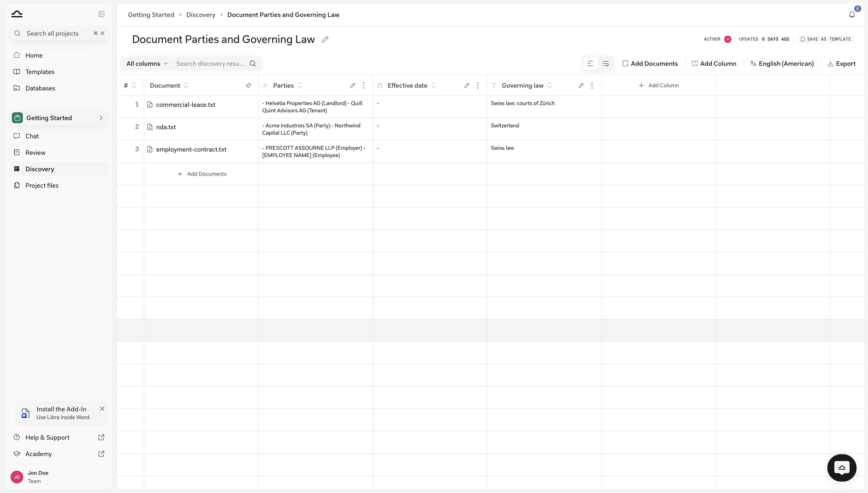This screenshot has height=493, width=868.
Task: Click Add Column in table header
Action: pos(659,85)
